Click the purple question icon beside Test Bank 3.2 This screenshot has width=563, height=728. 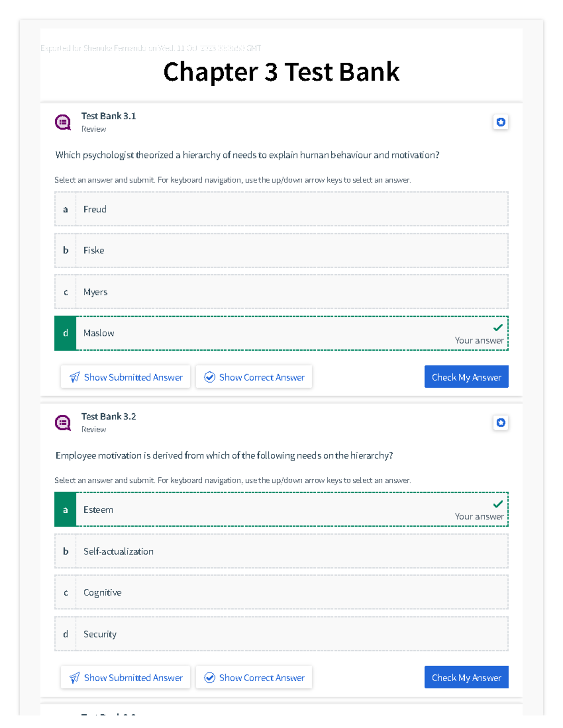[63, 422]
